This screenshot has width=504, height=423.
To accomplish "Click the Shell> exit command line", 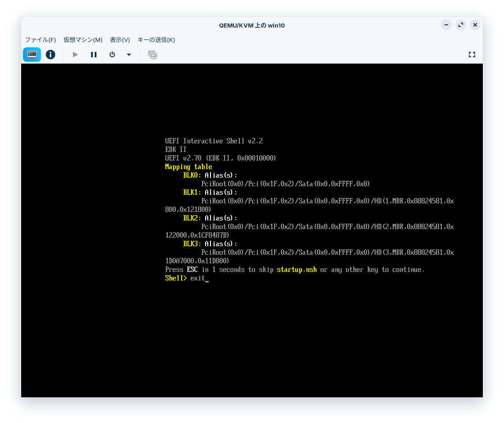I will click(x=187, y=278).
